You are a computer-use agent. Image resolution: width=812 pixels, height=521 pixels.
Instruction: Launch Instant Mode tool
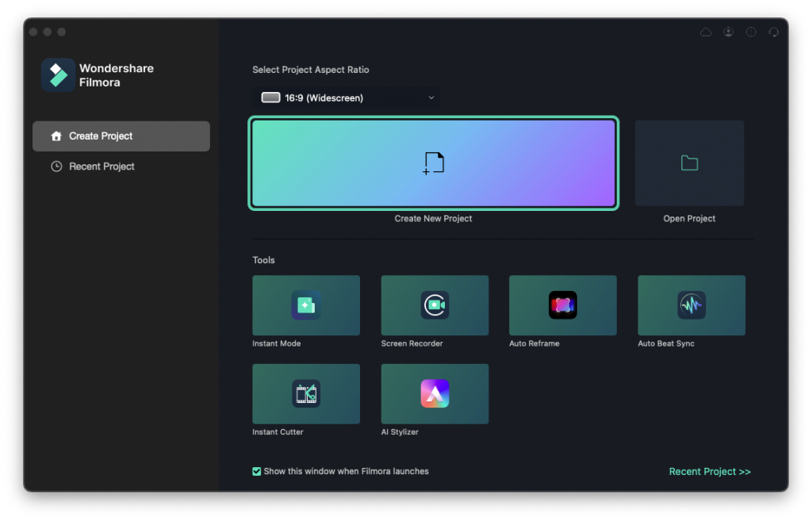pyautogui.click(x=306, y=305)
